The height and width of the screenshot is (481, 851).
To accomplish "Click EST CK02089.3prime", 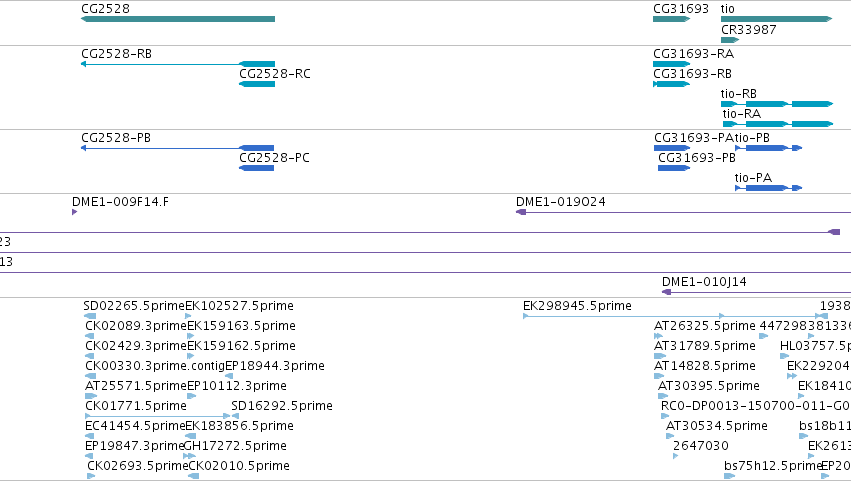I will coord(136,326).
